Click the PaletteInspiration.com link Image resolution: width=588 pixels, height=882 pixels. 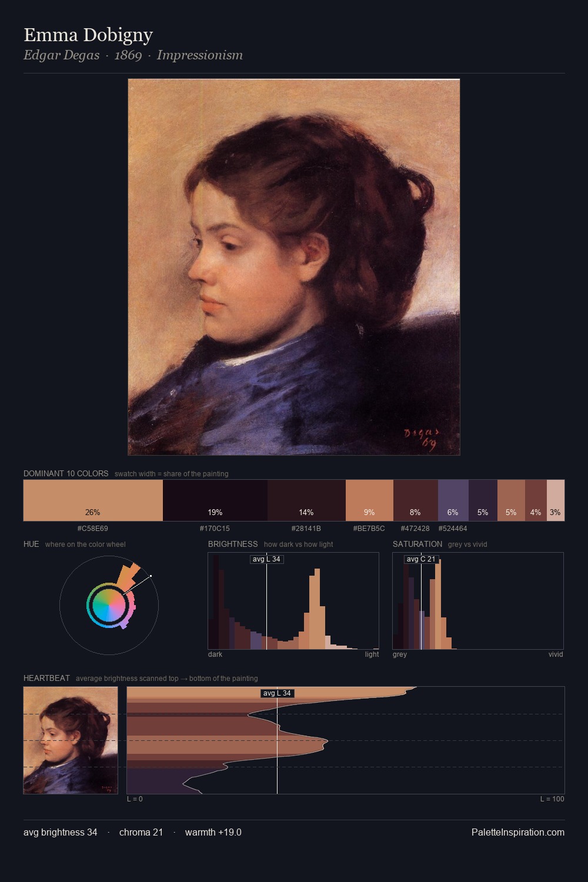518,832
